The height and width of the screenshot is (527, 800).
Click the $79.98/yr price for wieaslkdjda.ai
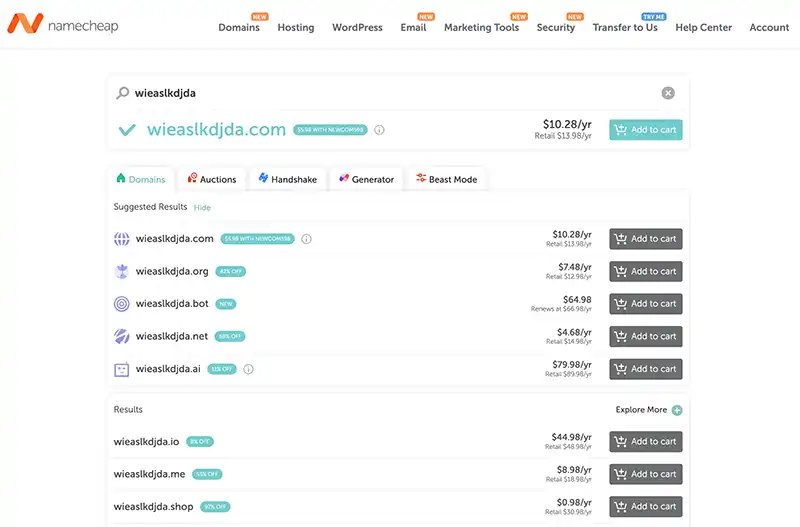(x=572, y=364)
